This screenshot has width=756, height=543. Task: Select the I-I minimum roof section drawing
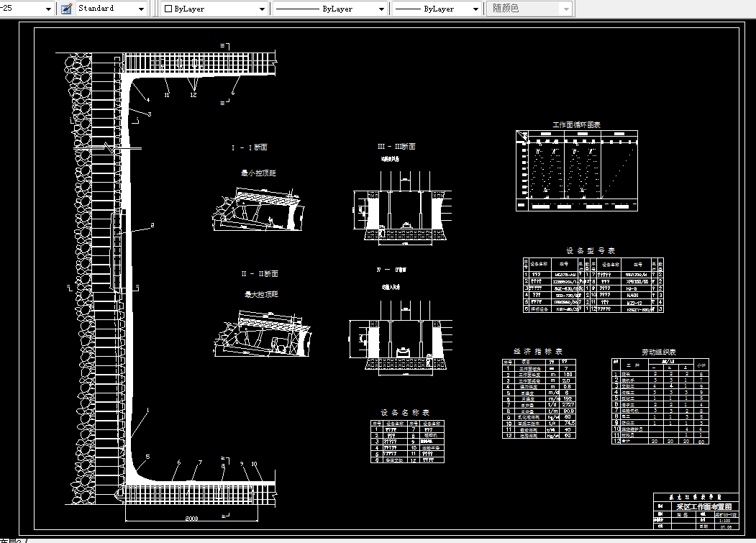pyautogui.click(x=260, y=209)
